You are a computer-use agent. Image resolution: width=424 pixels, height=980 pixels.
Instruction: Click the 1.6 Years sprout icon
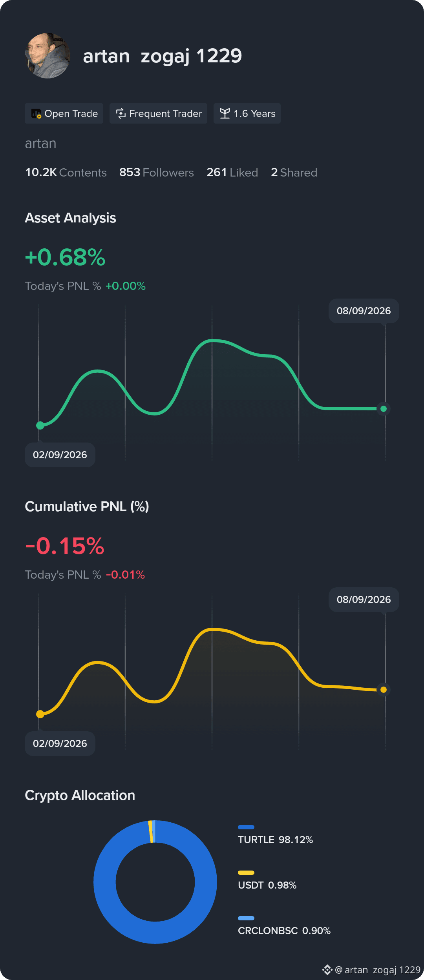pyautogui.click(x=225, y=113)
